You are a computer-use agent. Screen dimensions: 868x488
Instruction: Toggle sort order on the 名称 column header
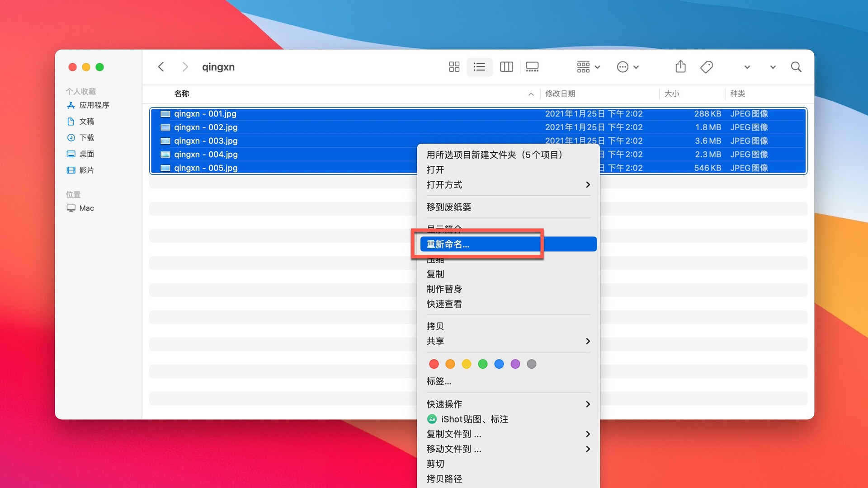coord(182,94)
